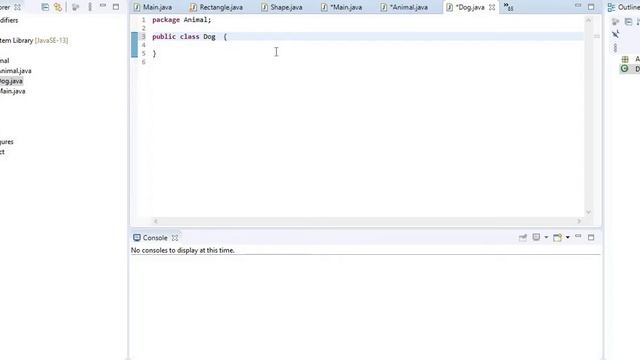Minimize the editor area
Viewport: 640px width, 360px height.
(578, 6)
